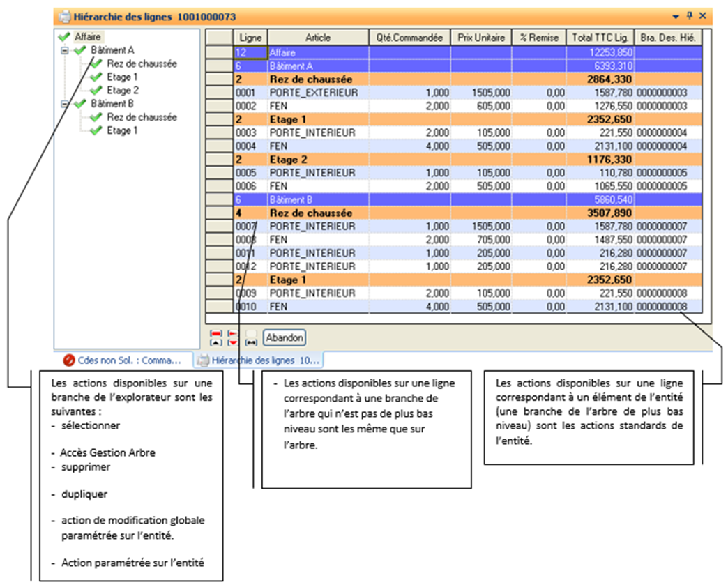The image size is (728, 587).
Task: Click the red move-up arrow below the grid
Action: point(216,342)
